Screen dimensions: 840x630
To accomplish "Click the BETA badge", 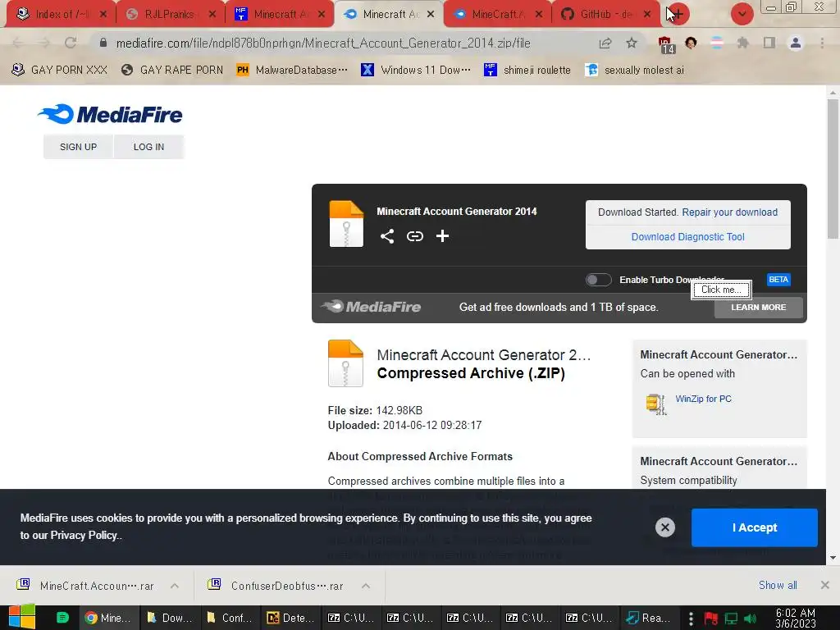I will pyautogui.click(x=778, y=280).
